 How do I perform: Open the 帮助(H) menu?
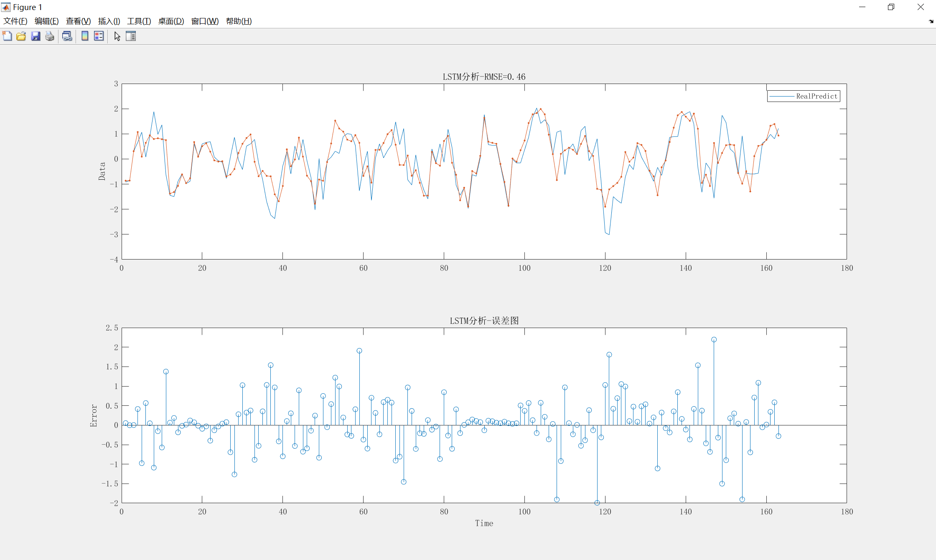coord(239,21)
